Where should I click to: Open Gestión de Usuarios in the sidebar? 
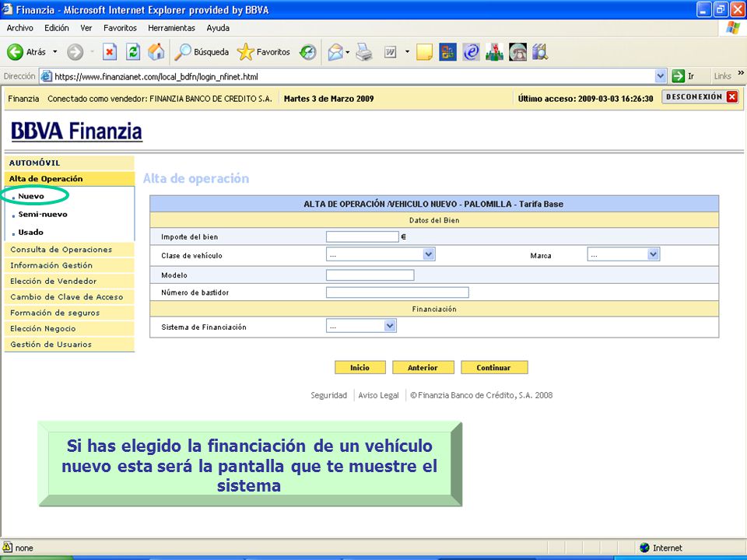tap(69, 345)
